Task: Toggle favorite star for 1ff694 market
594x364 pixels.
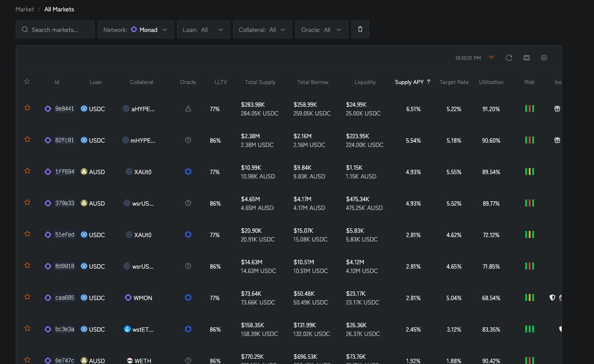Action: pos(27,171)
